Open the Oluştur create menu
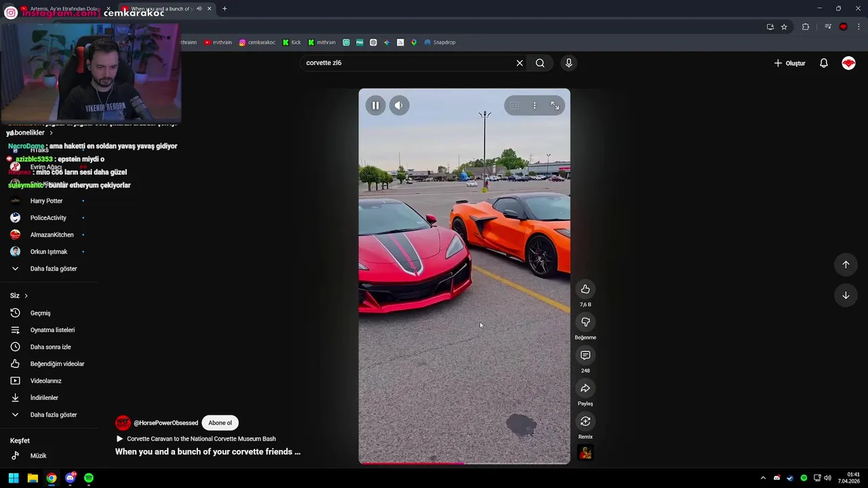 pos(790,63)
